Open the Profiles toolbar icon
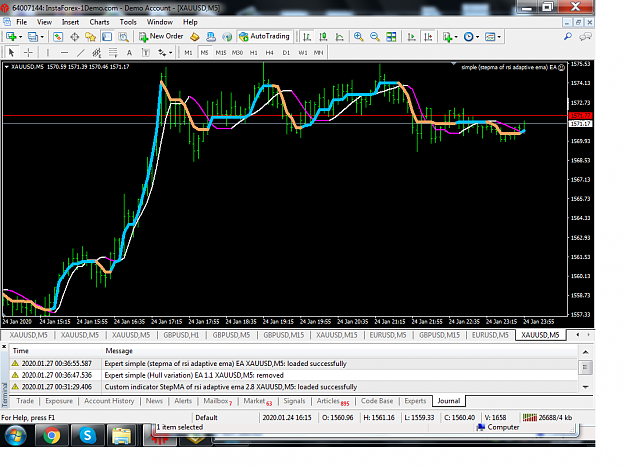This screenshot has height=469, width=625. tap(33, 37)
